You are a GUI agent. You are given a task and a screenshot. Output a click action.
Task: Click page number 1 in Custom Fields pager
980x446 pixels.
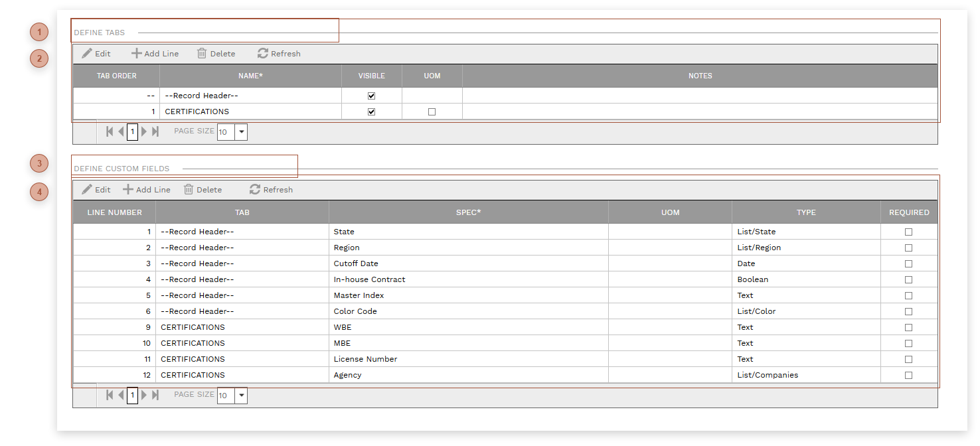(132, 396)
